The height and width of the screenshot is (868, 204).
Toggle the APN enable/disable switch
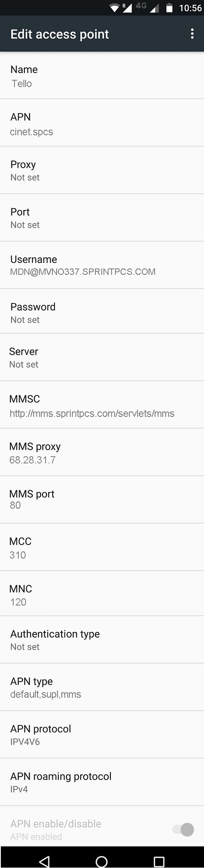pos(183,829)
